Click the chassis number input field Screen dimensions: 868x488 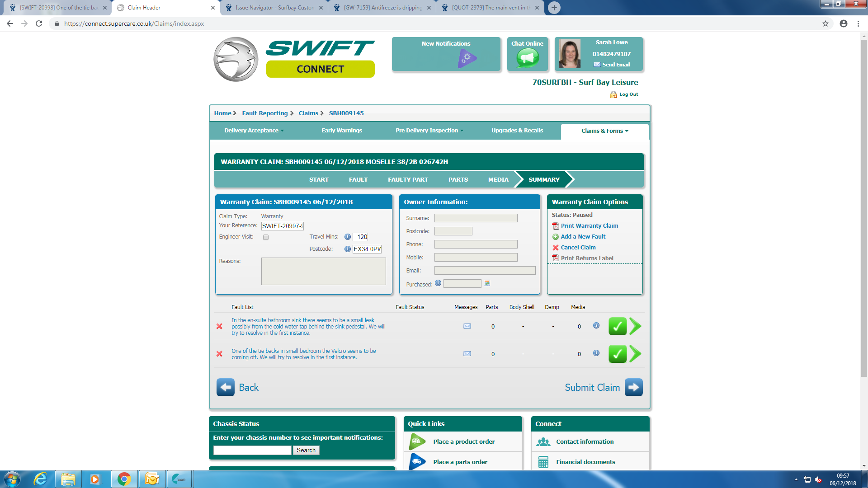(x=252, y=450)
